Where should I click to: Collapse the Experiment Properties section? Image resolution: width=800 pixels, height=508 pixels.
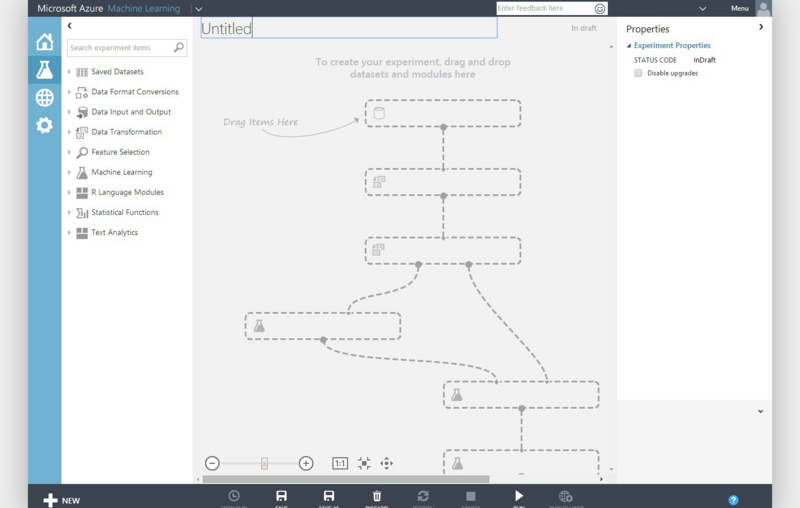point(629,45)
